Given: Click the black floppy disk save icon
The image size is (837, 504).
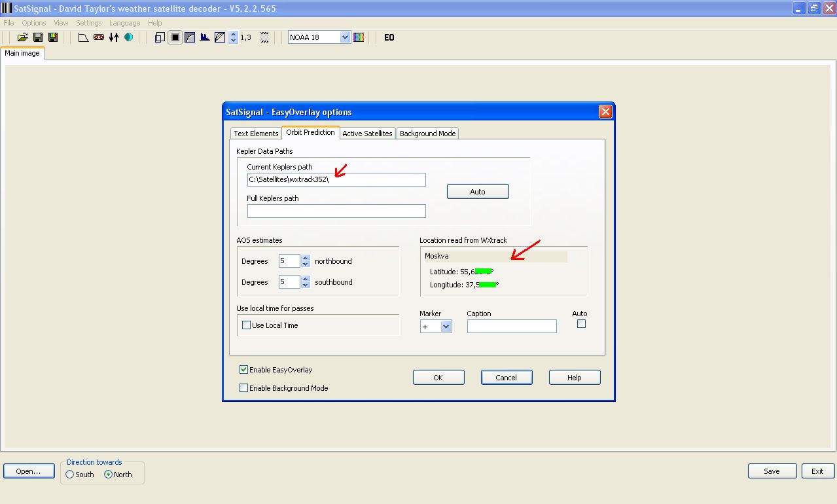Looking at the screenshot, I should pos(38,37).
